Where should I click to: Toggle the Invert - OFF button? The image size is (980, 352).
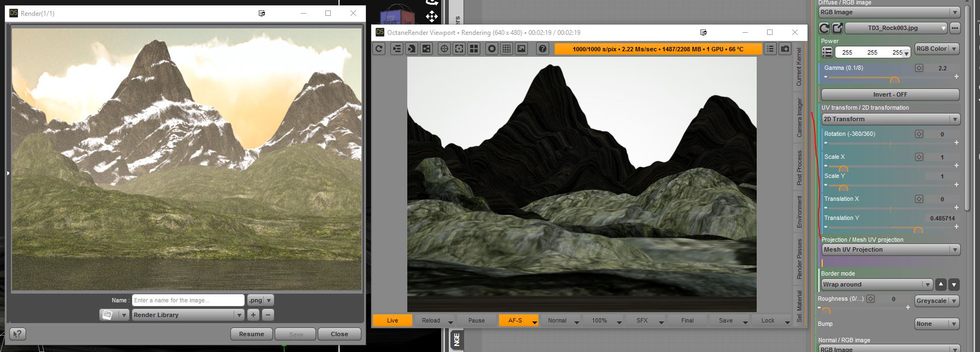click(x=890, y=94)
